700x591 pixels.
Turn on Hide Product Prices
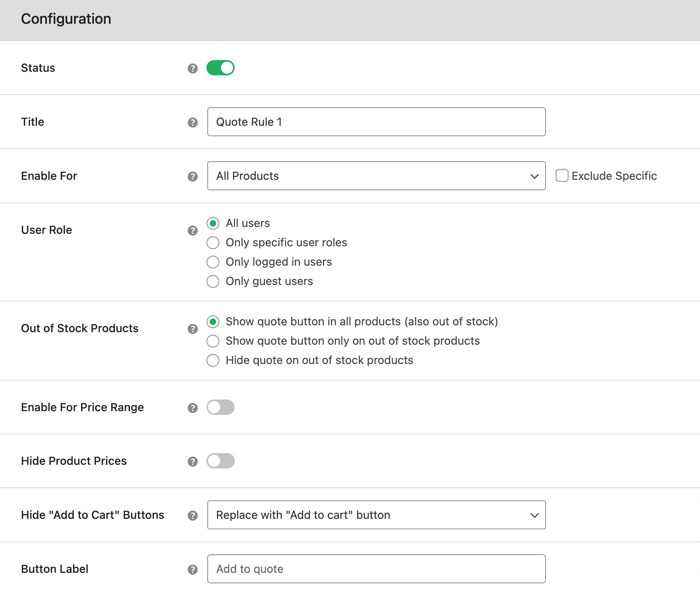(x=221, y=461)
